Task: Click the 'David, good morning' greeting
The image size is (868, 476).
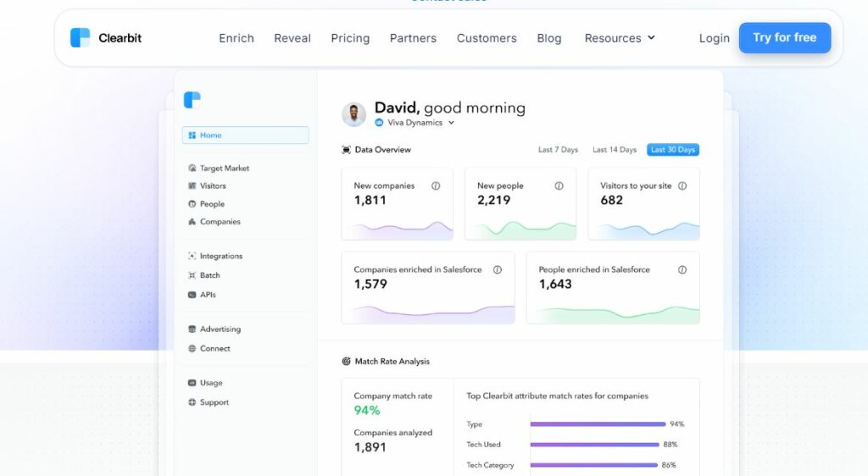Action: coord(450,108)
